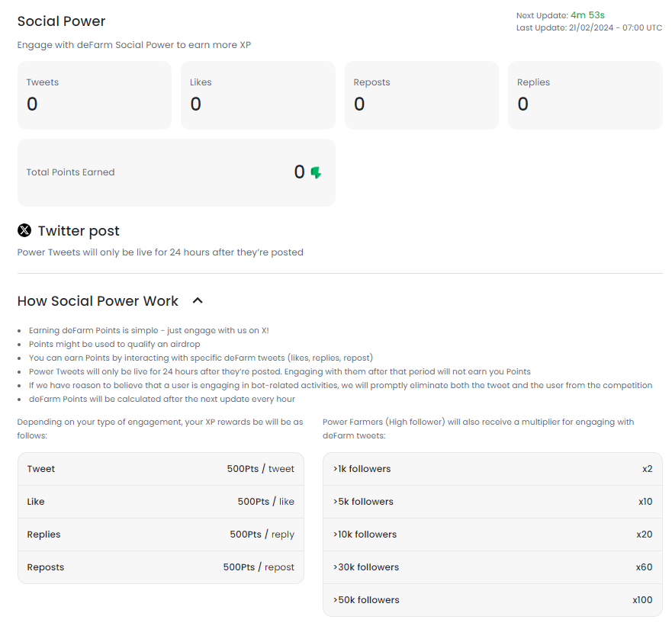Click the Total Points Earned card
672x626 pixels.
pyautogui.click(x=176, y=172)
